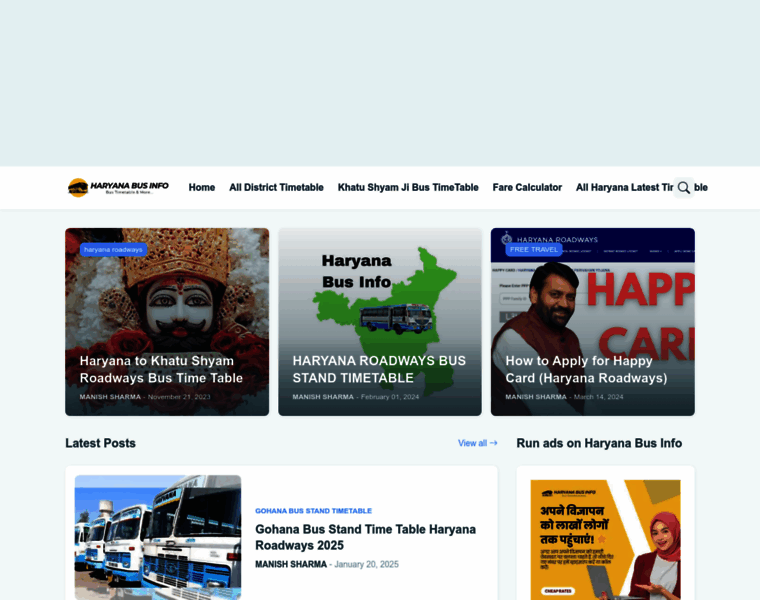
Task: Click date 'November 21, 2023' on Khatu Shyam card
Action: click(179, 397)
